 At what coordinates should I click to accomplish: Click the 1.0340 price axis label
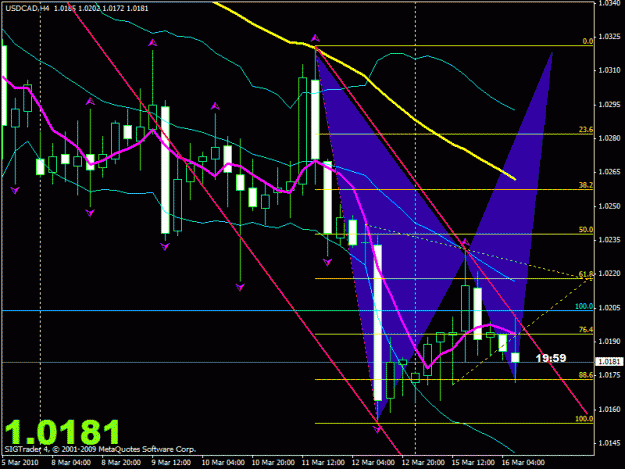point(609,4)
